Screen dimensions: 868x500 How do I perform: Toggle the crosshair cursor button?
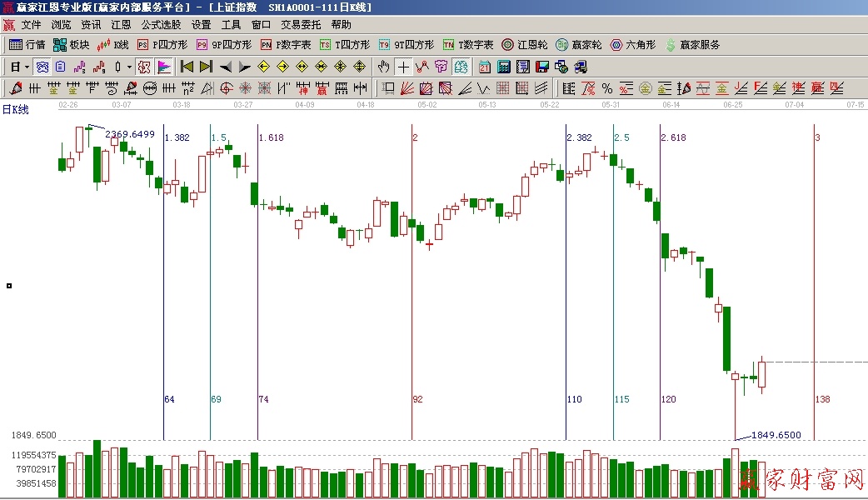[x=403, y=67]
